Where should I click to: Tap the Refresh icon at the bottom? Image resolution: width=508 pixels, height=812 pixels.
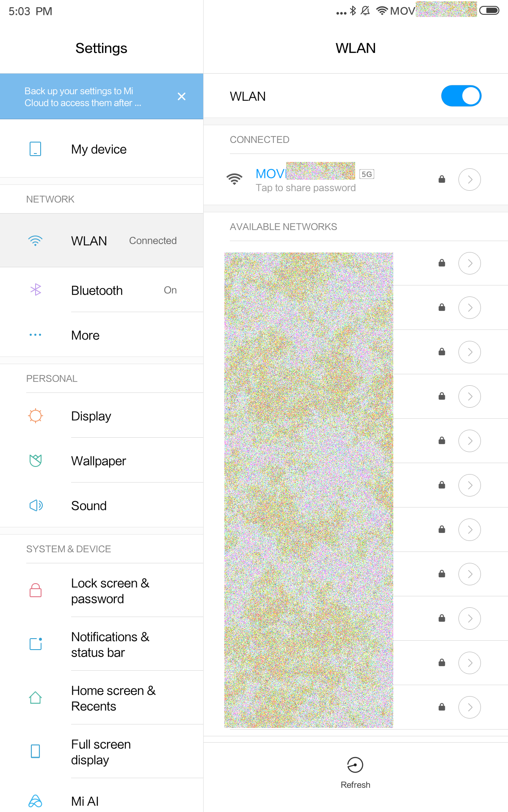[x=355, y=765]
